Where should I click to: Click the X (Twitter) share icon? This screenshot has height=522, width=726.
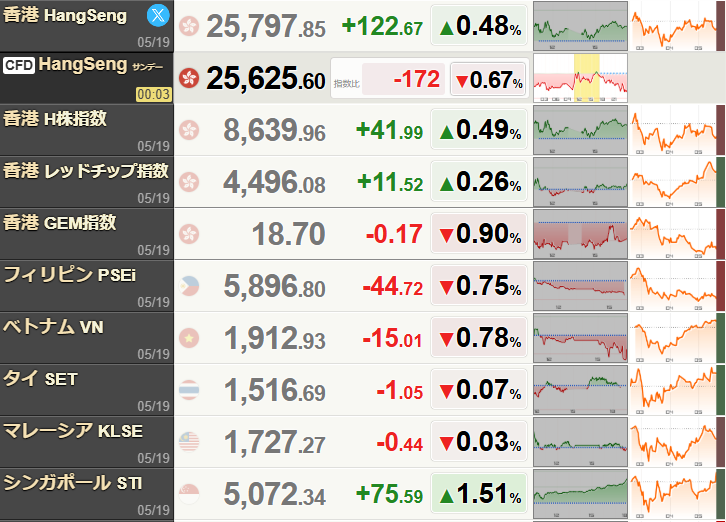click(158, 15)
